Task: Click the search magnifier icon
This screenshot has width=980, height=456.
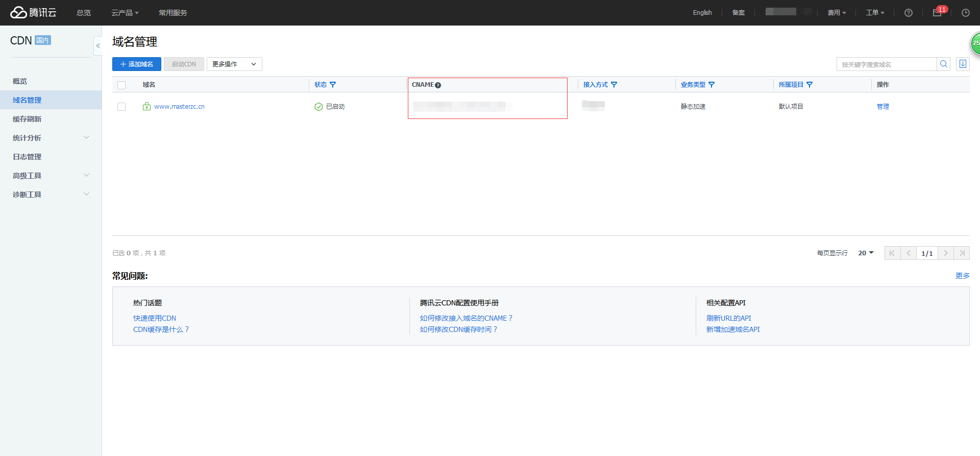Action: pos(943,64)
